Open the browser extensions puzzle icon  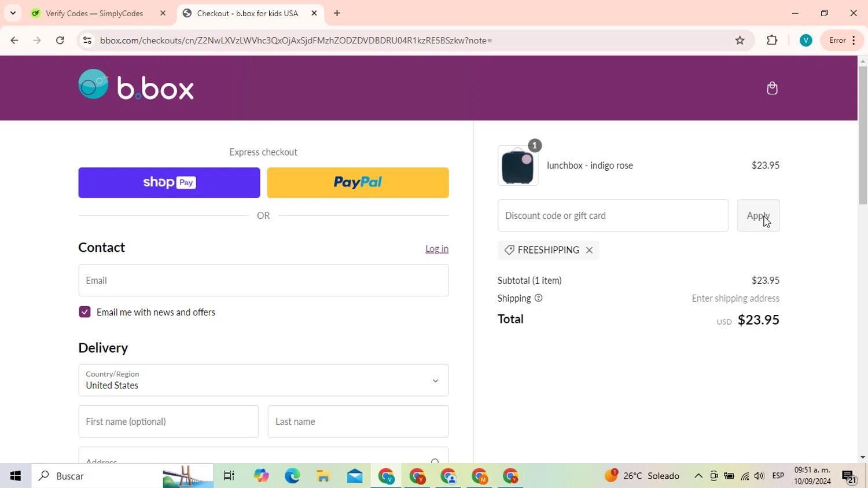point(772,41)
